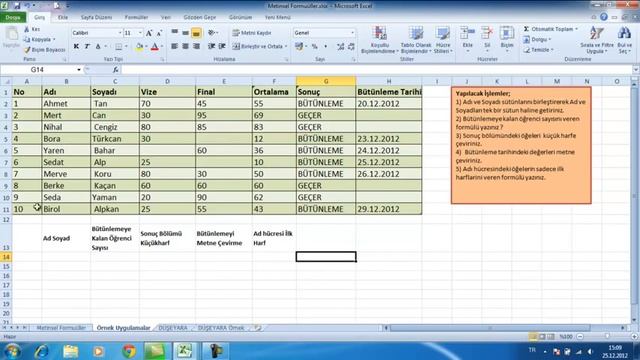Open the font size 11 dropdown

click(140, 33)
